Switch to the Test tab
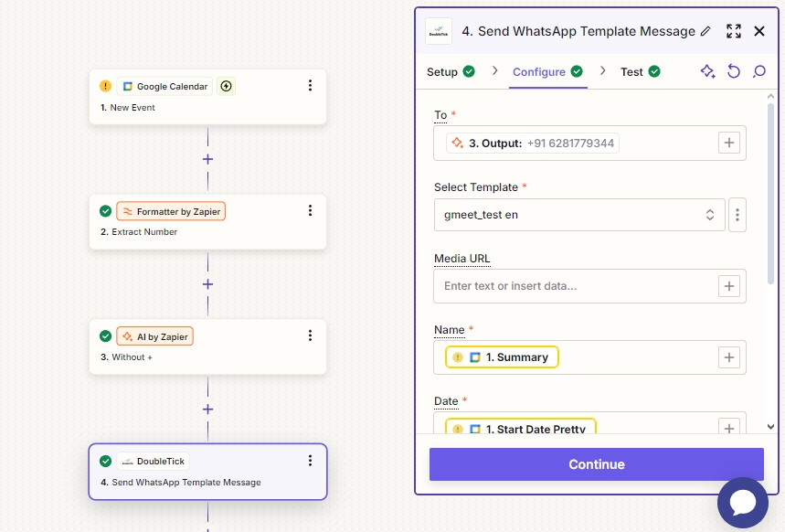 pyautogui.click(x=640, y=71)
